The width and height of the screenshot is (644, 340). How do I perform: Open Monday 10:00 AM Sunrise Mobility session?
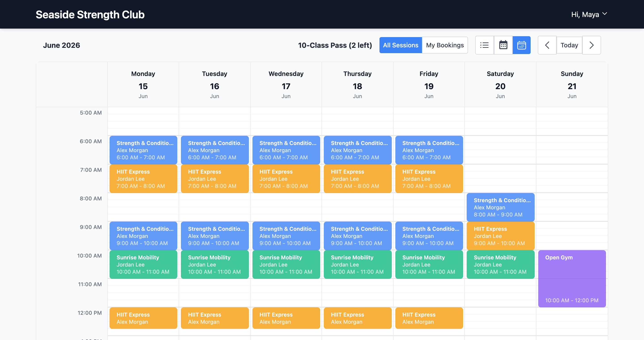[143, 264]
